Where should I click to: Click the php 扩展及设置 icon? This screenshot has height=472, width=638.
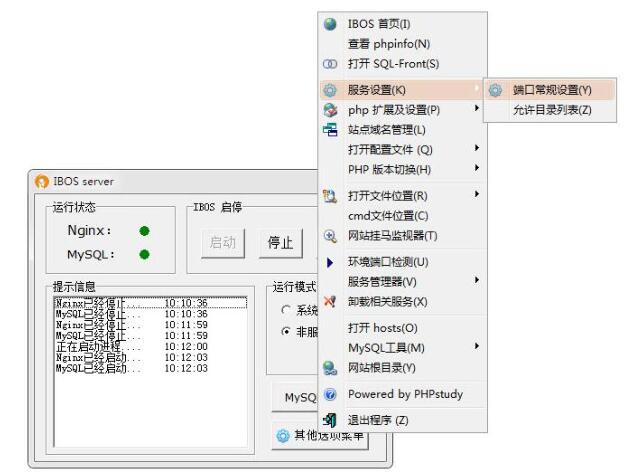[x=330, y=110]
